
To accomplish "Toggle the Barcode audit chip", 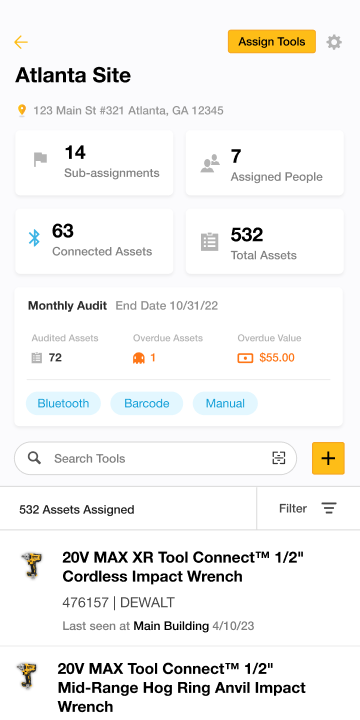I will (147, 403).
